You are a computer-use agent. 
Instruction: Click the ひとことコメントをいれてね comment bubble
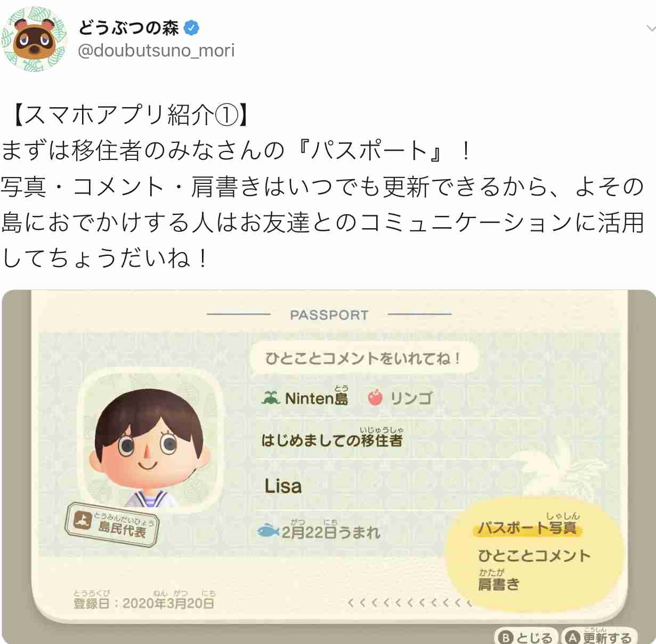click(363, 358)
